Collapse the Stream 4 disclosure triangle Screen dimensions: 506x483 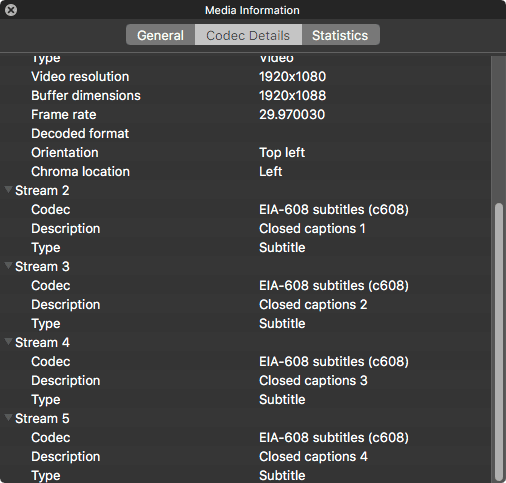8,342
